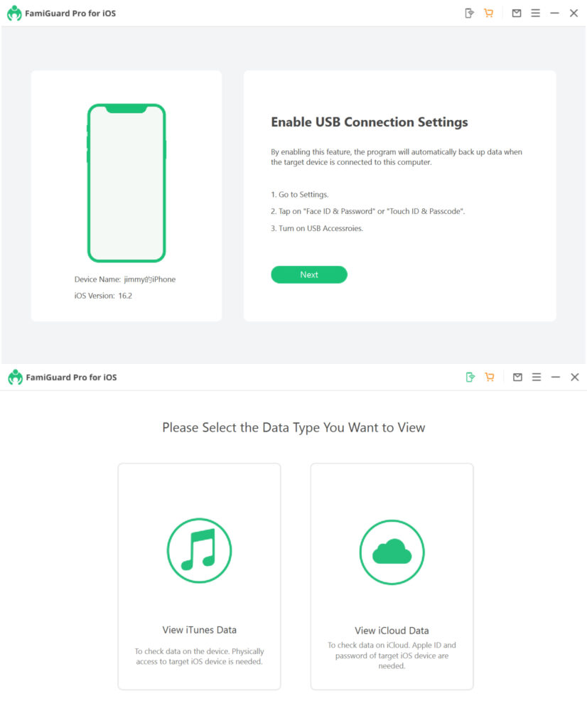Select the iCloud cloud icon
The height and width of the screenshot is (728, 587).
392,552
